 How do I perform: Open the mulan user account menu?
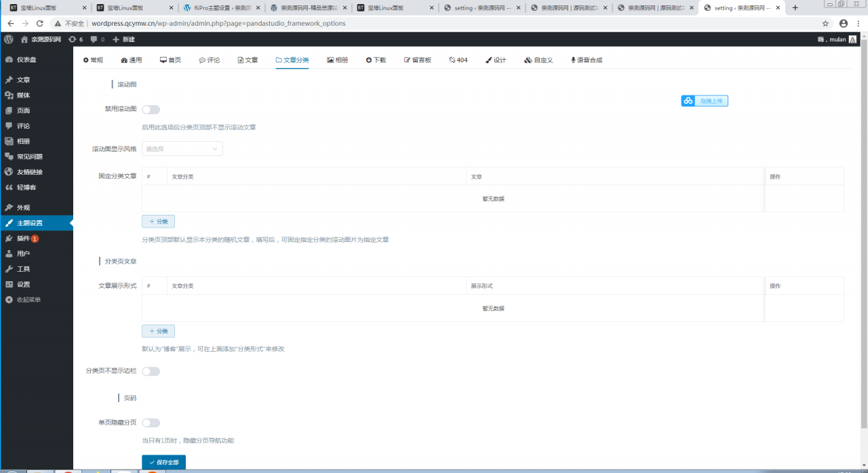coord(837,39)
